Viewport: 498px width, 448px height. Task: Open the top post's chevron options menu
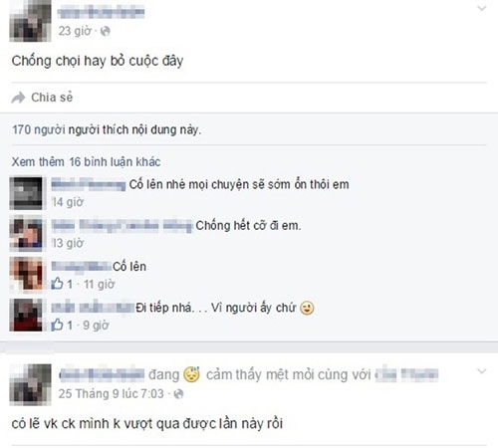(482, 8)
